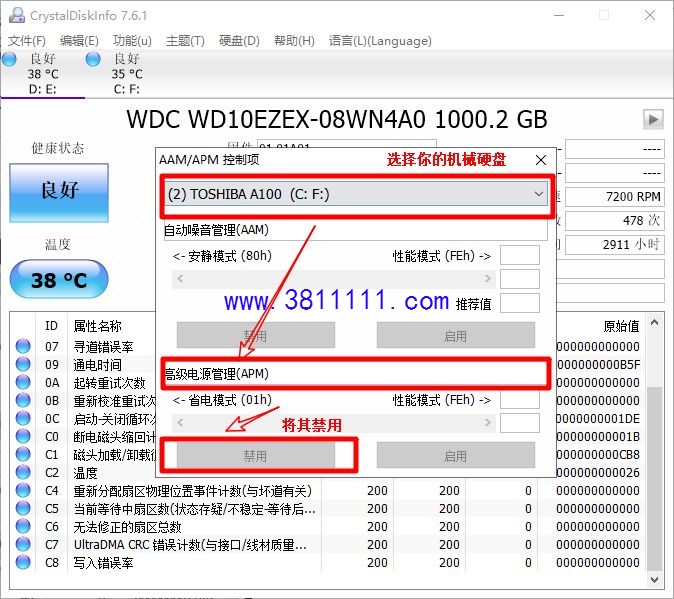Click the 原始值 column header
Screen dimensions: 674x599
click(x=621, y=326)
